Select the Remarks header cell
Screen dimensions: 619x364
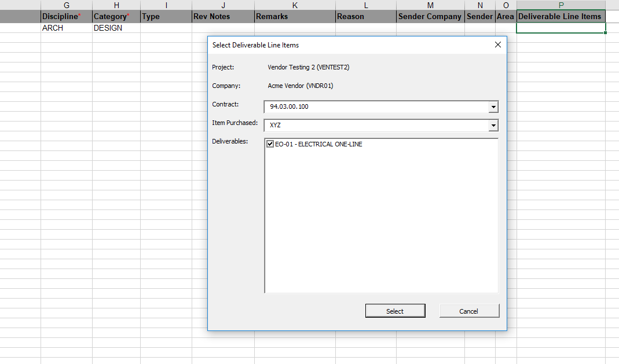click(x=295, y=17)
